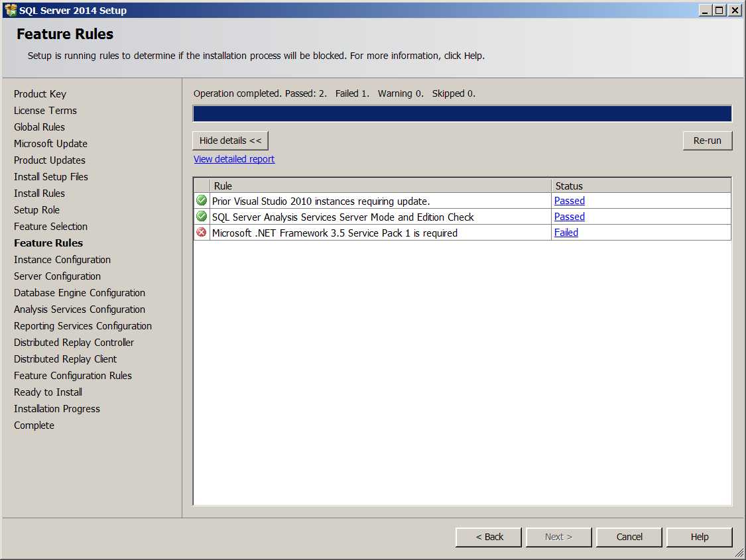This screenshot has width=746, height=560.
Task: Select Product Updates step in the sidebar
Action: (50, 160)
